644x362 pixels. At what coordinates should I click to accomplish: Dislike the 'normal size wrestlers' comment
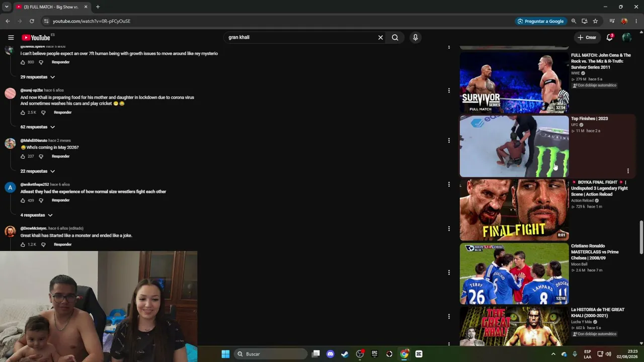41,201
